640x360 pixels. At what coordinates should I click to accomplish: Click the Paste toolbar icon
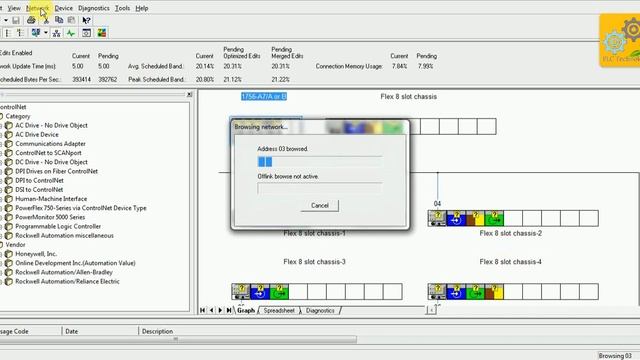(x=71, y=20)
